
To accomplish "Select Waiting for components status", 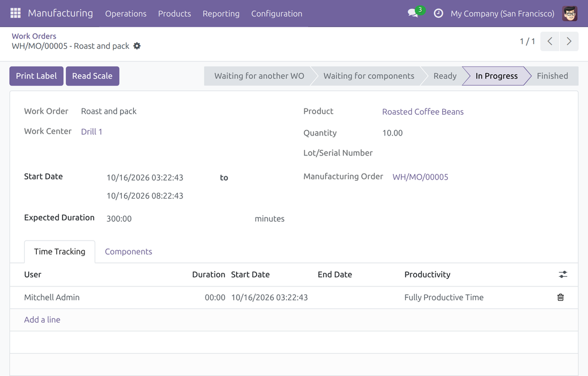I will pyautogui.click(x=369, y=76).
